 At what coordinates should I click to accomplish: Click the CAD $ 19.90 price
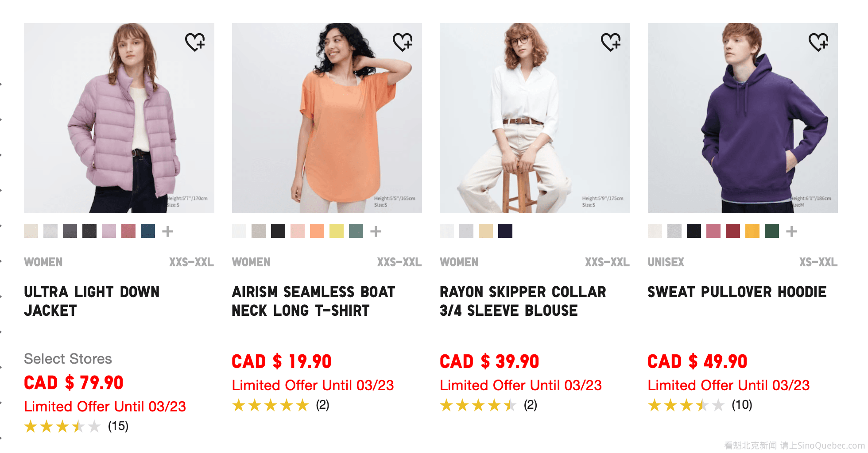(x=282, y=361)
